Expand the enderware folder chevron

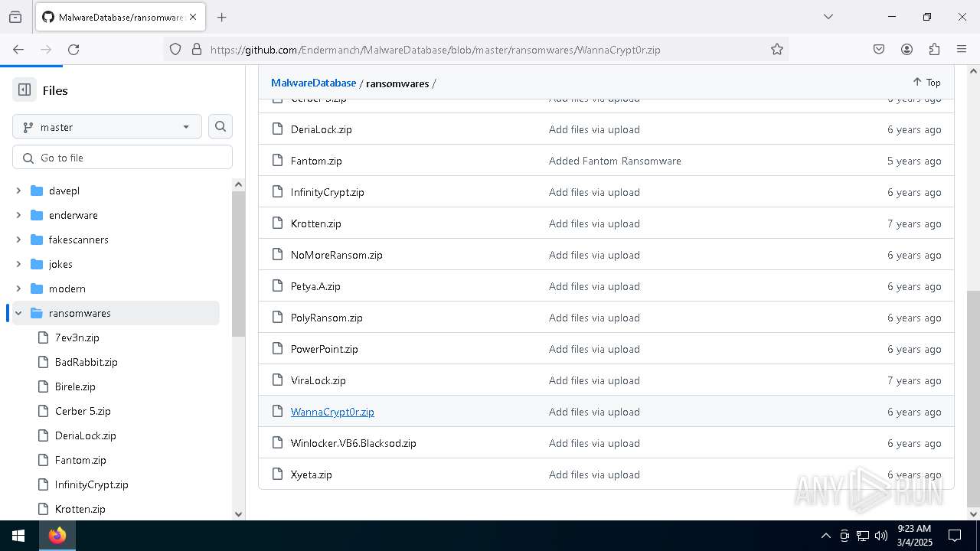(18, 215)
